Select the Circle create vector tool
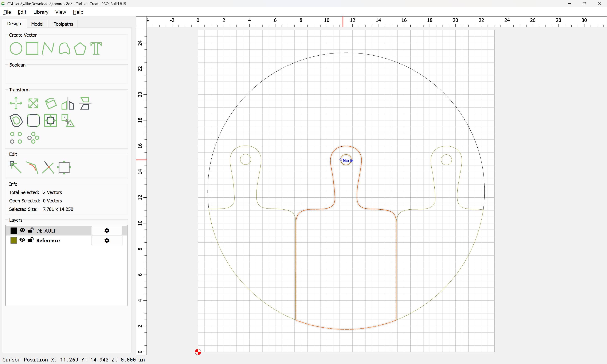This screenshot has height=364, width=607. pyautogui.click(x=16, y=48)
